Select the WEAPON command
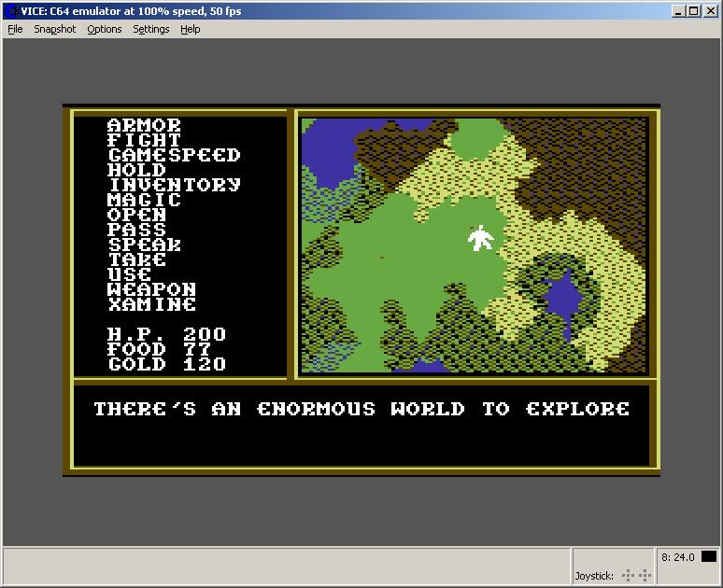723x588 pixels. click(151, 289)
